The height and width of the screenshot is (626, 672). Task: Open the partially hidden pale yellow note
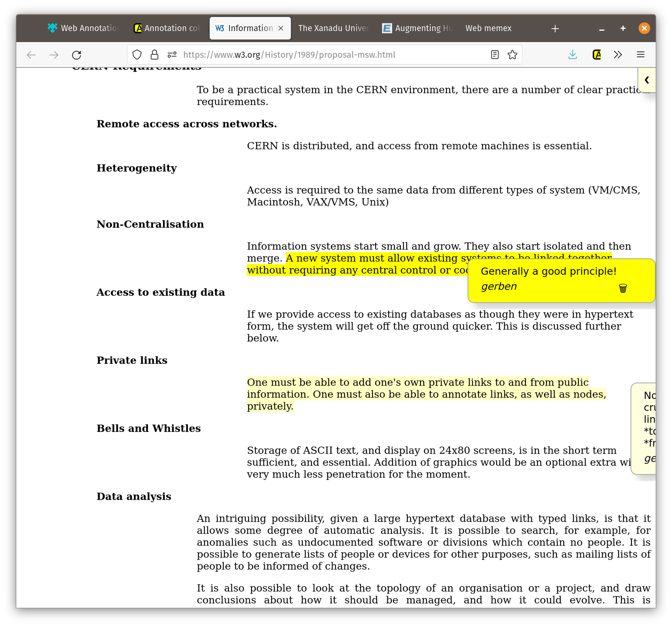click(643, 428)
